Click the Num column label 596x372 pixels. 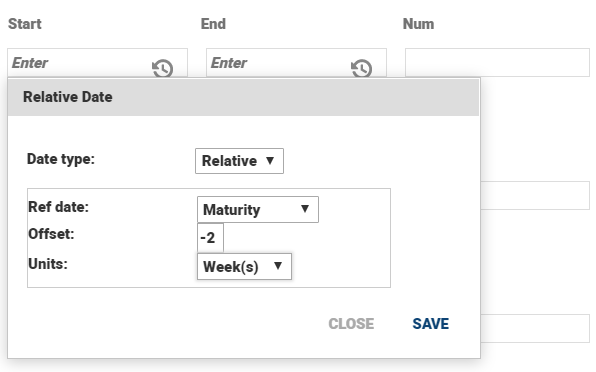click(x=418, y=24)
